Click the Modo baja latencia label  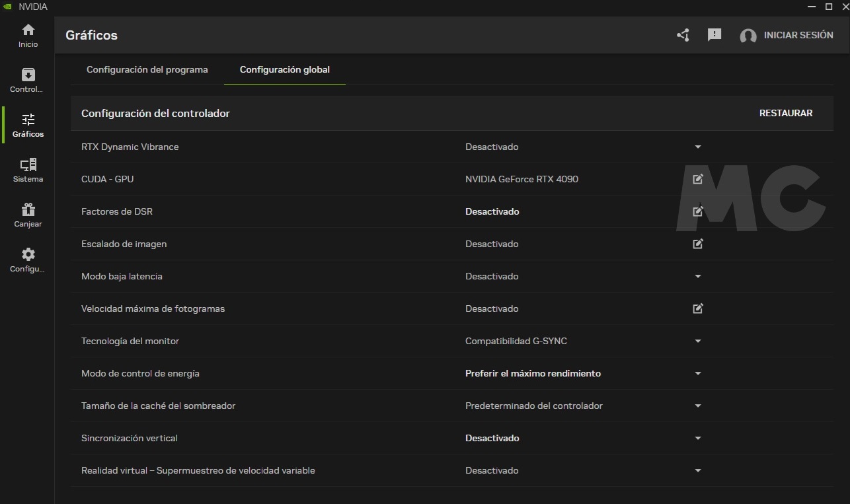coord(122,276)
